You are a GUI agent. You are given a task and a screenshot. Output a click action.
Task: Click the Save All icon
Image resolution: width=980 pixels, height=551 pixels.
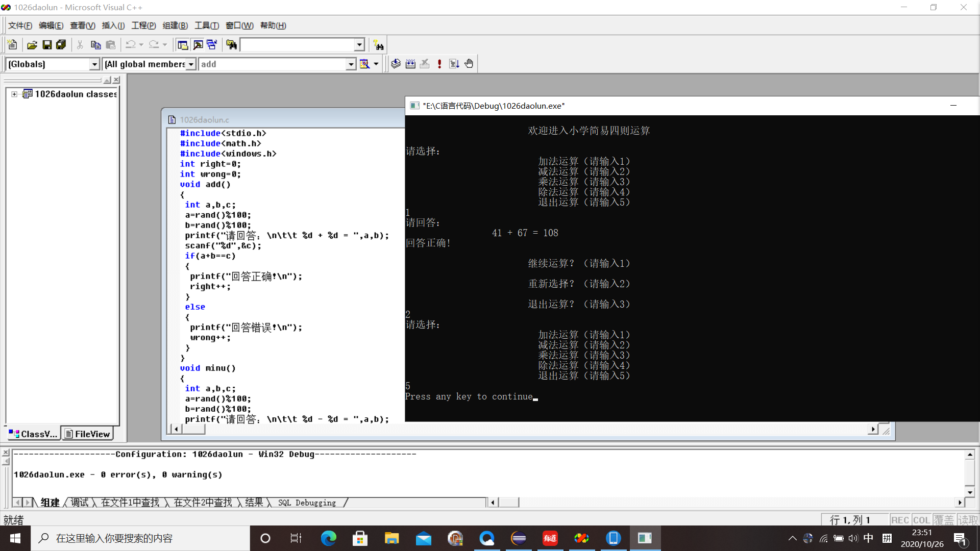click(x=61, y=45)
